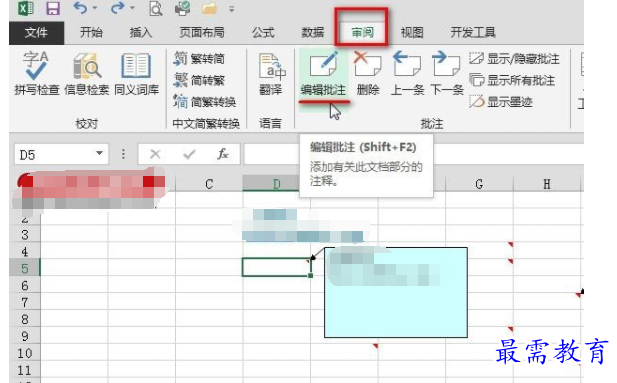Expand the Redo history dropdown arrow

click(132, 8)
